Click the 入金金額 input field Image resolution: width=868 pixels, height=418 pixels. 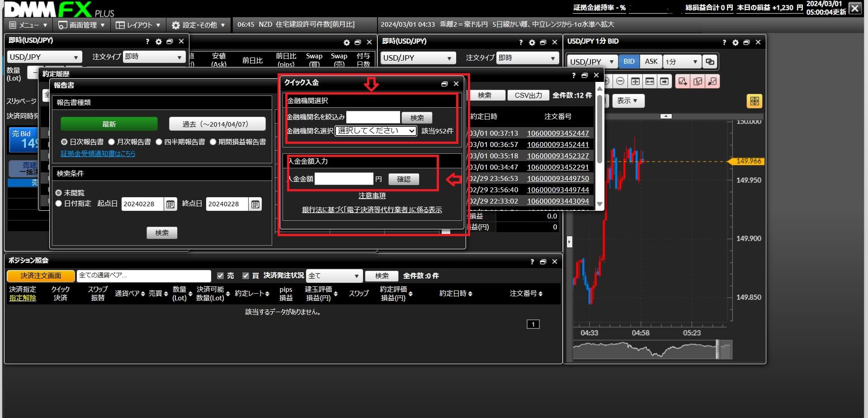(x=344, y=179)
